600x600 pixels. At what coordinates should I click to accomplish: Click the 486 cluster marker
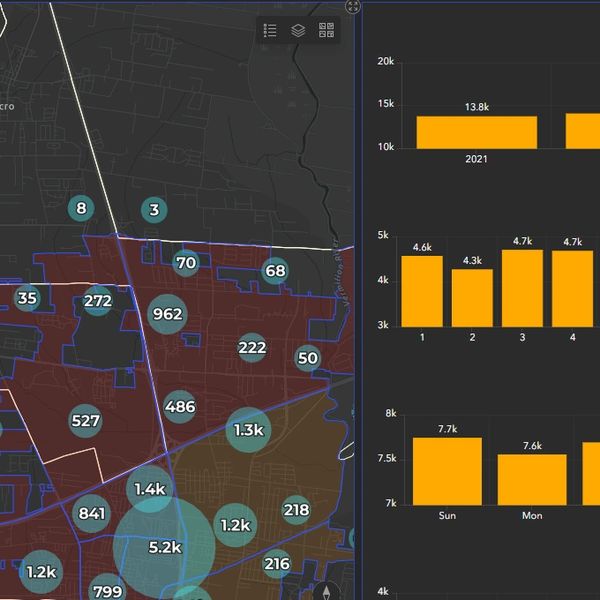click(x=180, y=406)
